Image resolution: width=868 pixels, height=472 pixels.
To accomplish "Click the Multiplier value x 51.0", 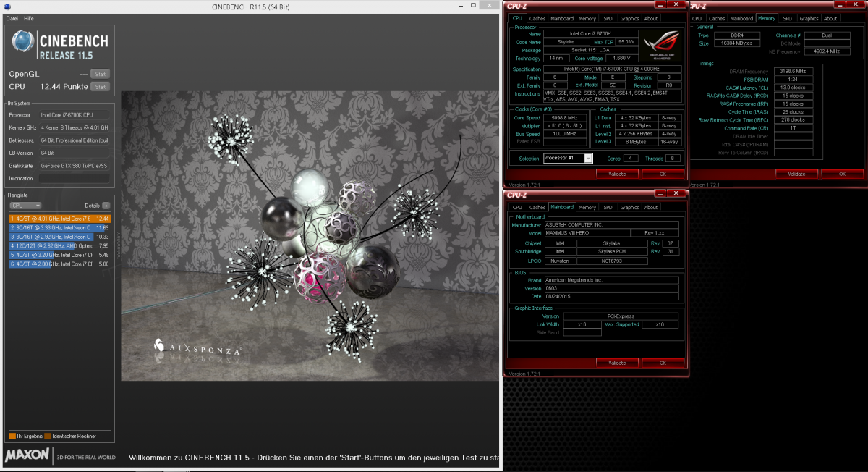I will click(566, 125).
